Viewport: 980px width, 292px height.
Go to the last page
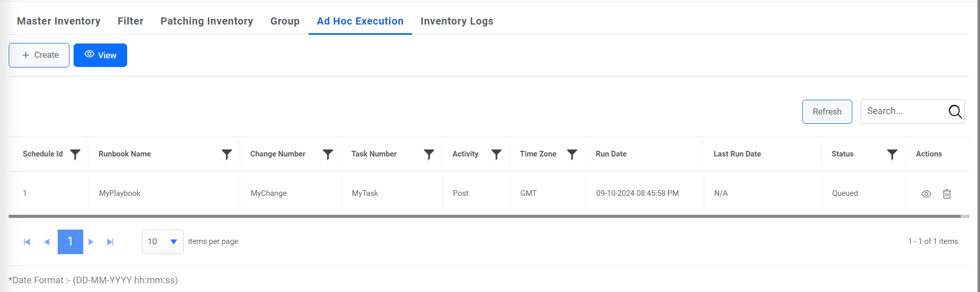click(x=110, y=242)
